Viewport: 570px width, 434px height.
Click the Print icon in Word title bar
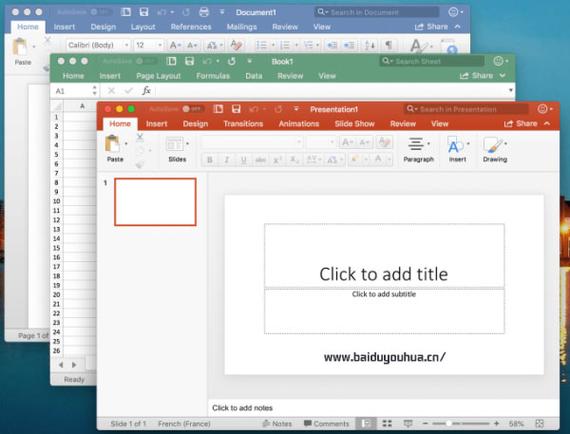pyautogui.click(x=204, y=12)
